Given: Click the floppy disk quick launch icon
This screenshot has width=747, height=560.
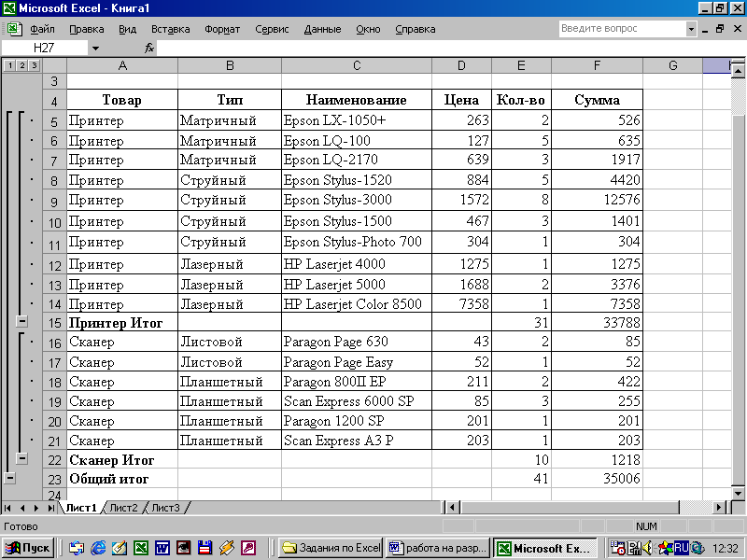Looking at the screenshot, I should [204, 548].
